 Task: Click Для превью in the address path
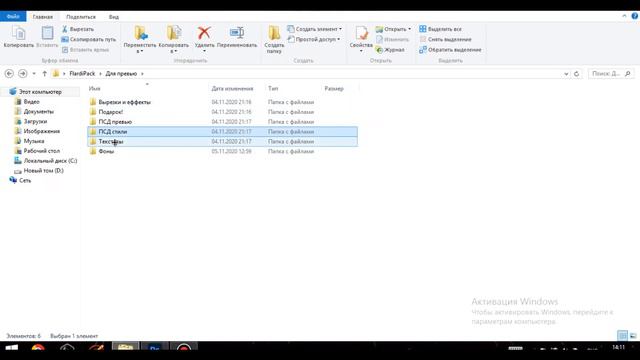[x=121, y=73]
